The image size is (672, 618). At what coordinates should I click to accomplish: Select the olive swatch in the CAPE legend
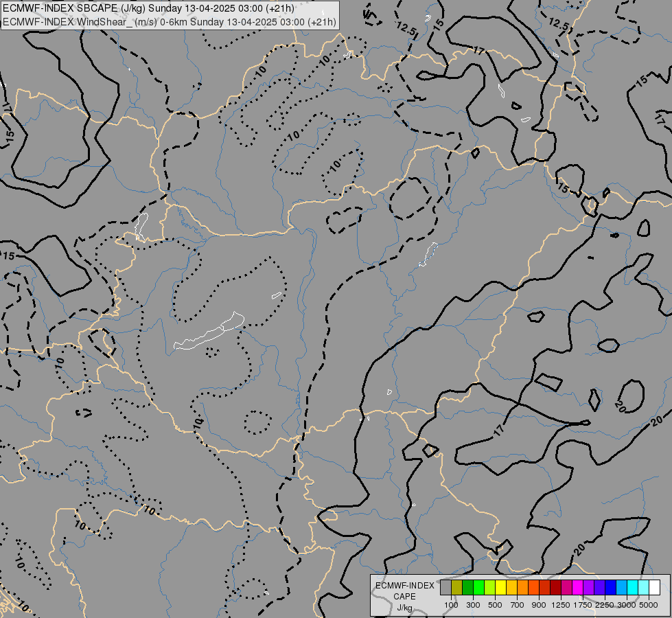(x=456, y=587)
